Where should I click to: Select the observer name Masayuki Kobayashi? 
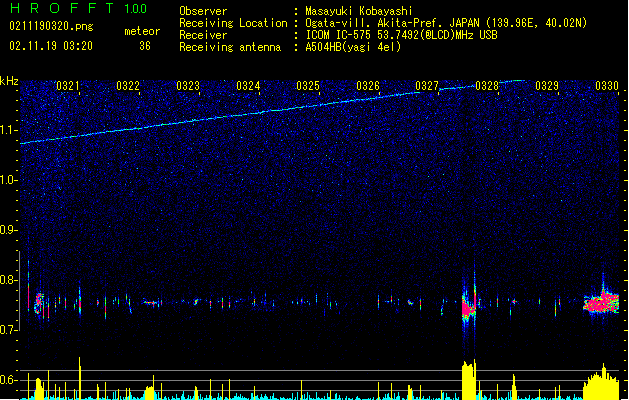pos(358,11)
